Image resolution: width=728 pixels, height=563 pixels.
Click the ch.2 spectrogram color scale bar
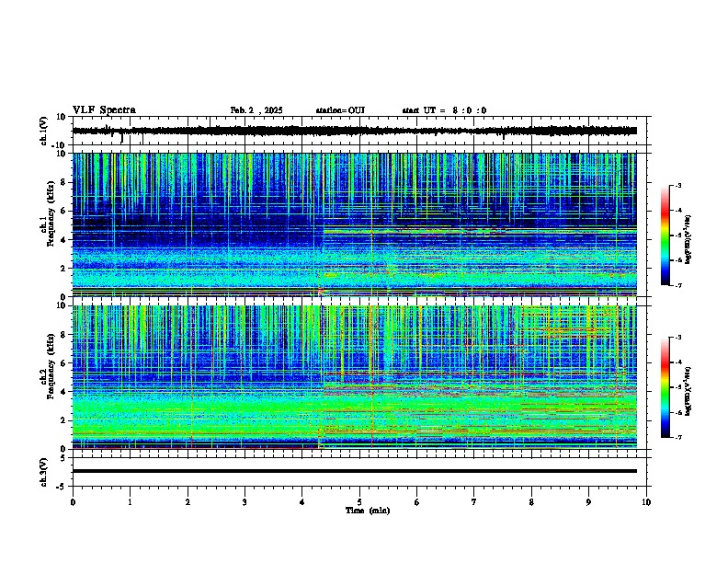(665, 387)
